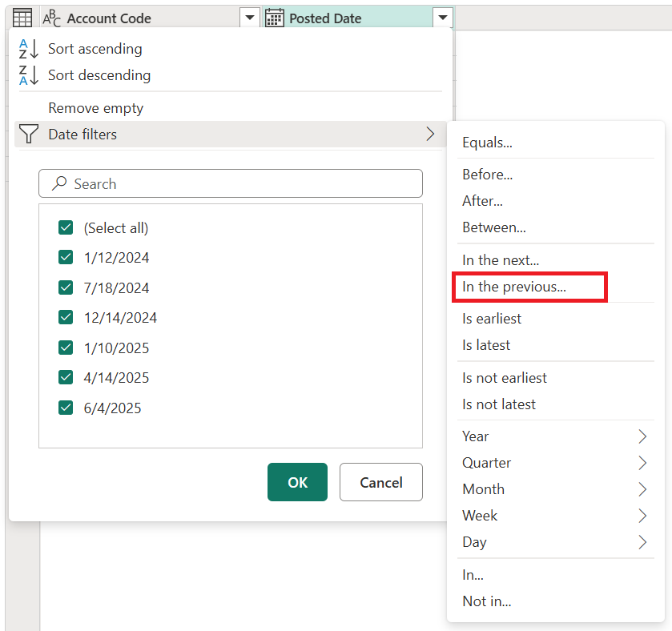This screenshot has height=631, width=672.
Task: Open the Account Code column filter dropdown
Action: point(249,17)
